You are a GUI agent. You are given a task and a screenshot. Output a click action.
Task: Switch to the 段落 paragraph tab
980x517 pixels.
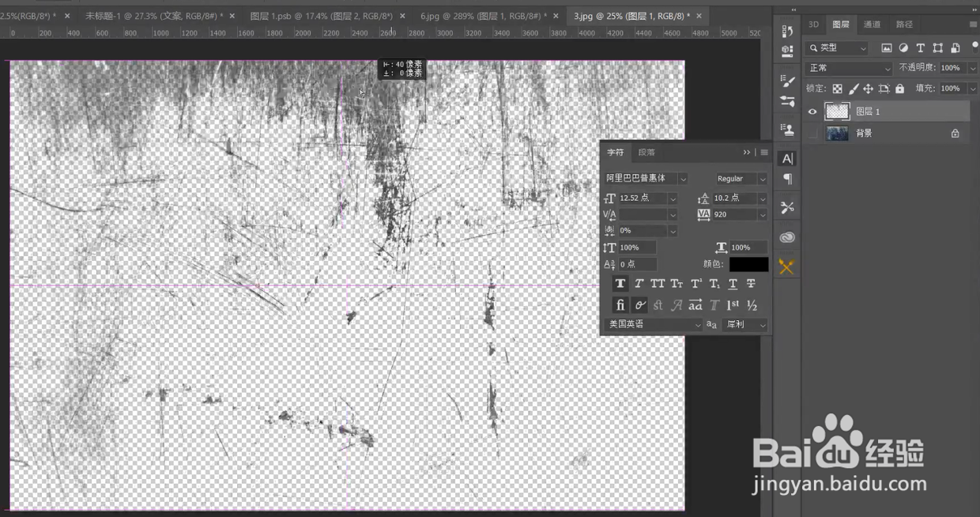point(646,153)
